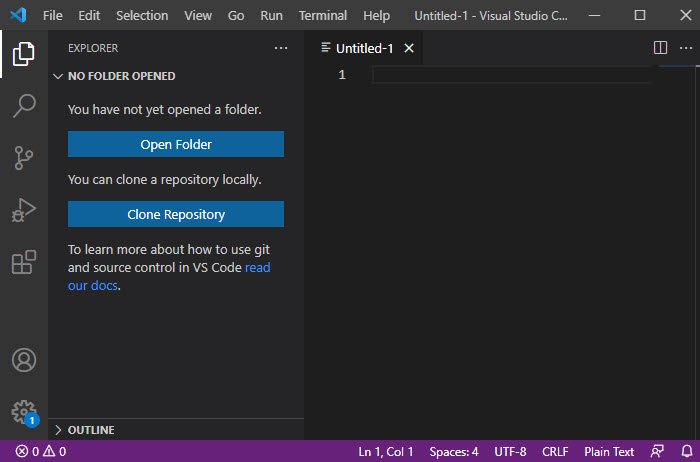The height and width of the screenshot is (462, 700).
Task: Open the Source Control view
Action: tap(24, 157)
